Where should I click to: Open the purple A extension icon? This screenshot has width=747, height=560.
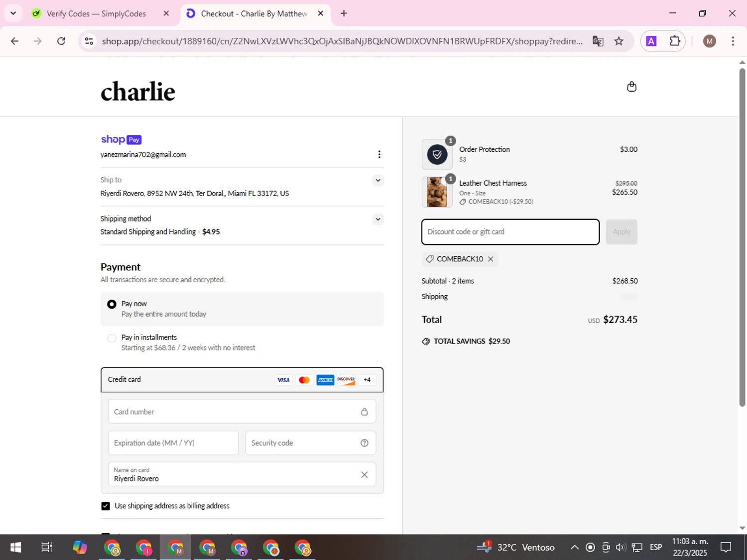[x=651, y=41]
